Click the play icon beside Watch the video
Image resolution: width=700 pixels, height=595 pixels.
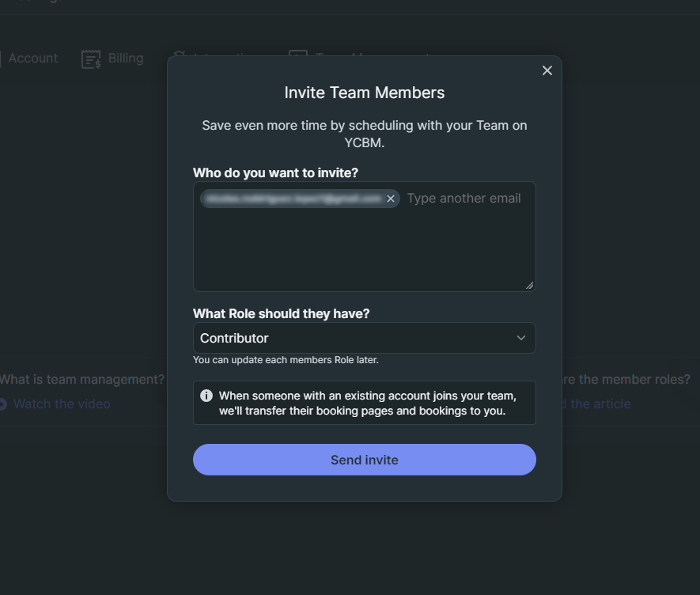2,404
